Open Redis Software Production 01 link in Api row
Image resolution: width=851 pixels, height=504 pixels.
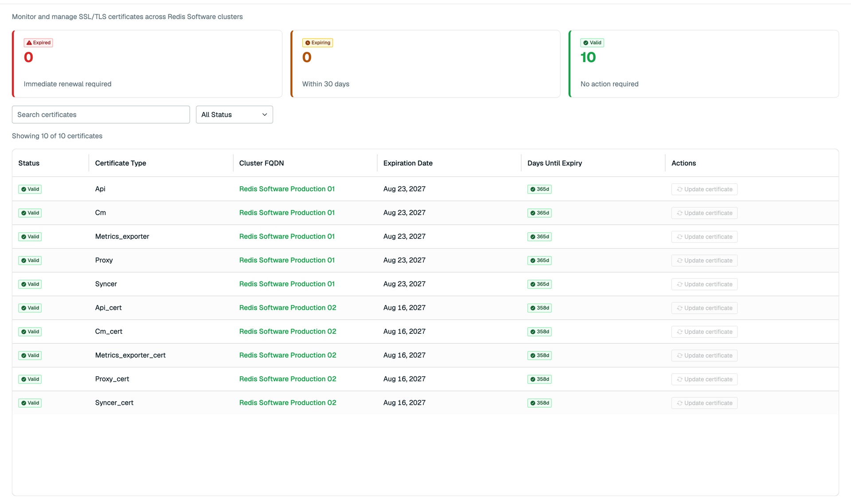(287, 189)
